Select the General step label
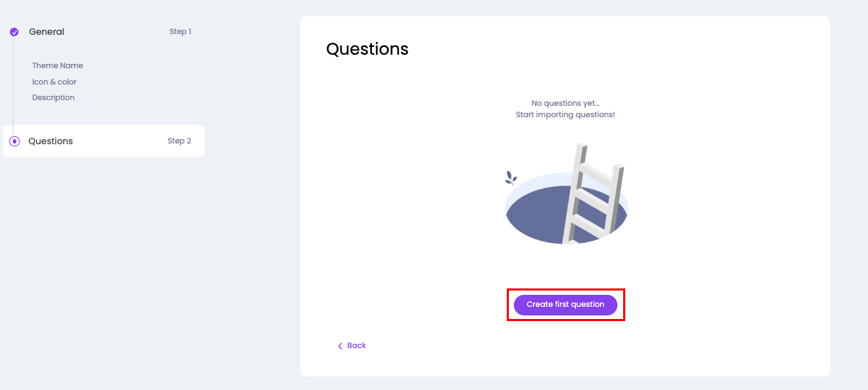868x390 pixels. (47, 32)
